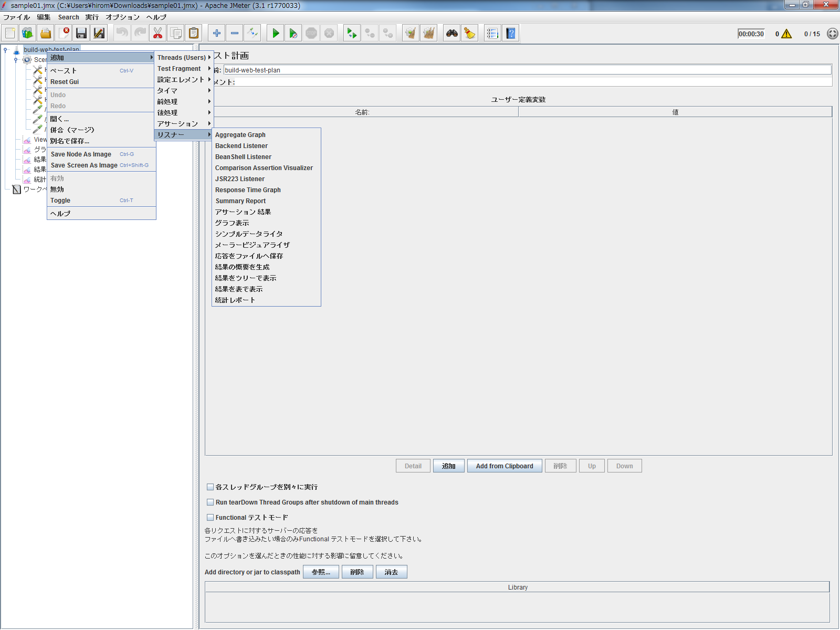840x630 pixels.
Task: Click the Library table header
Action: point(517,587)
